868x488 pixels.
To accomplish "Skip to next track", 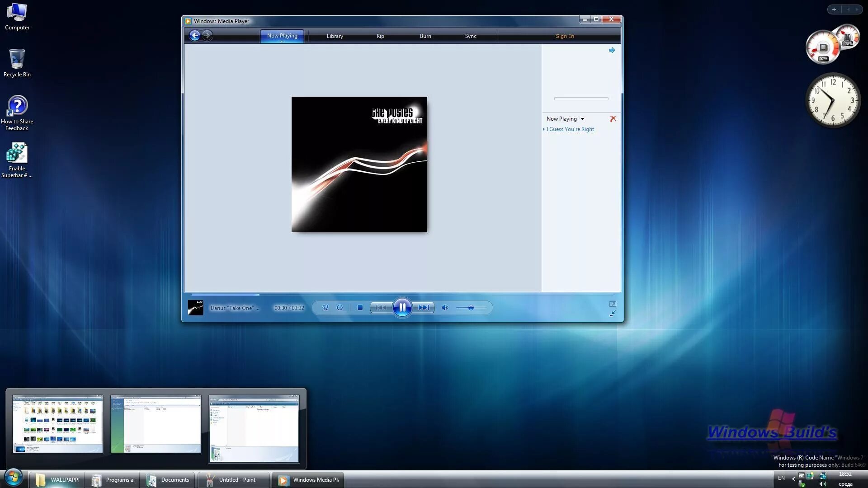I will [424, 308].
